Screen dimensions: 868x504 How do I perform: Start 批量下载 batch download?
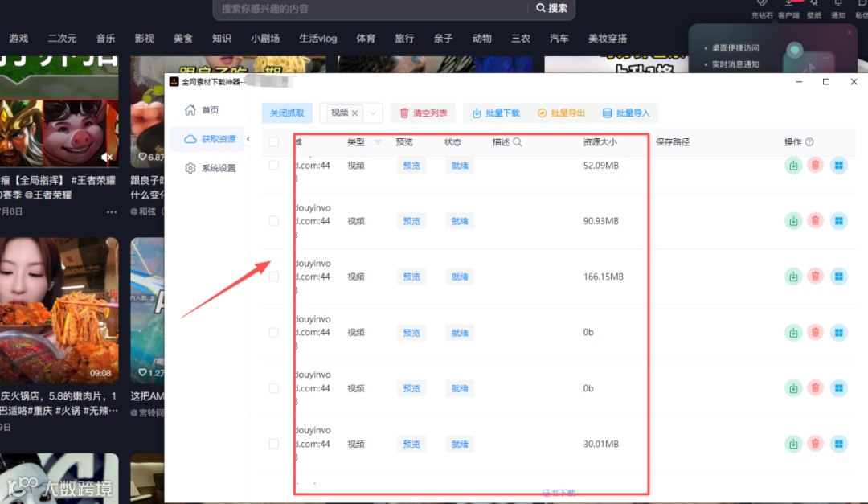click(x=496, y=113)
